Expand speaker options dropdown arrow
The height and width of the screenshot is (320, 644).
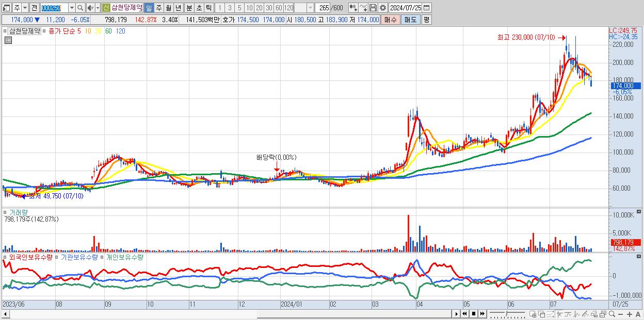98,8
